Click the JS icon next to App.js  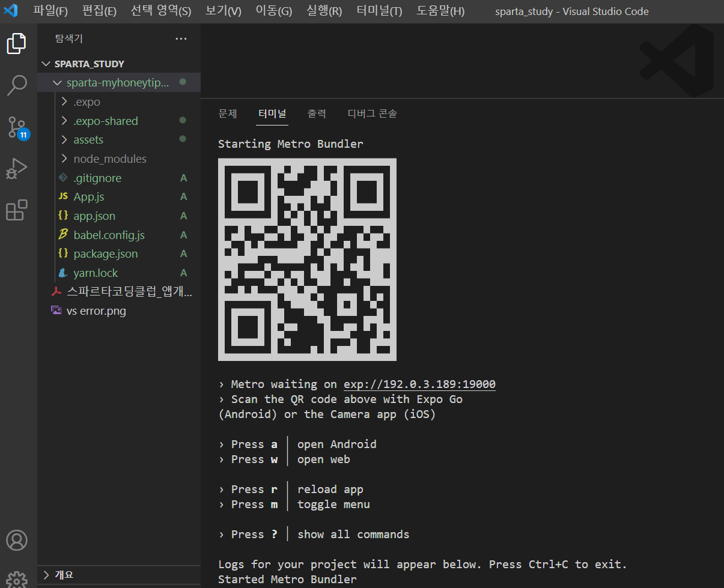pos(62,196)
